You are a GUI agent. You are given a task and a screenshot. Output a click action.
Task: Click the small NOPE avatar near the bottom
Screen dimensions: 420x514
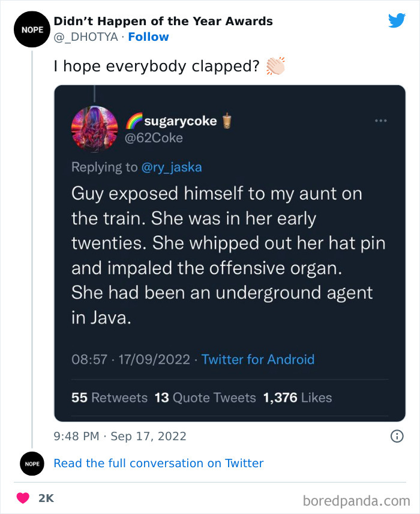click(32, 464)
